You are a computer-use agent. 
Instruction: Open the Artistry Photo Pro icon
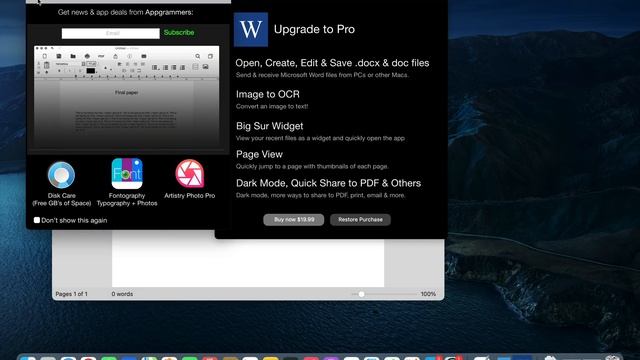click(190, 173)
